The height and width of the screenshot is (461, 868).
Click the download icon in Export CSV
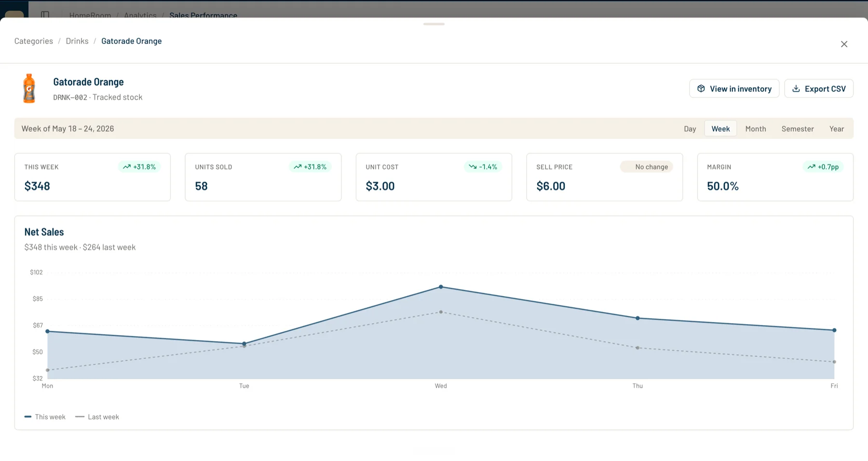[796, 89]
